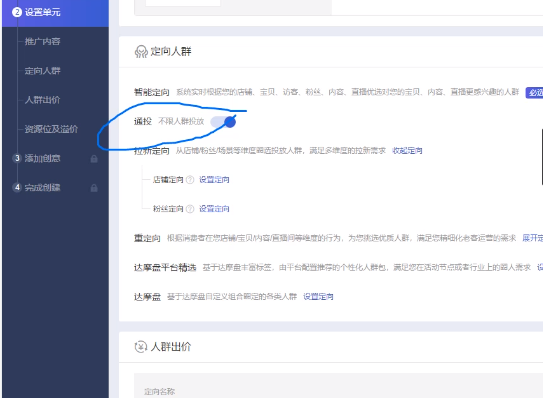Click the 必选 badge on 智能定向
This screenshot has height=398, width=543.
click(534, 92)
